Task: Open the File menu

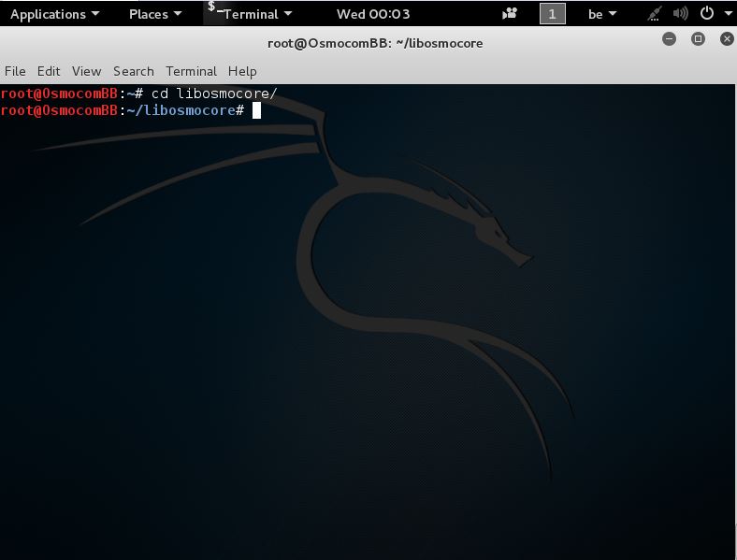Action: (15, 71)
